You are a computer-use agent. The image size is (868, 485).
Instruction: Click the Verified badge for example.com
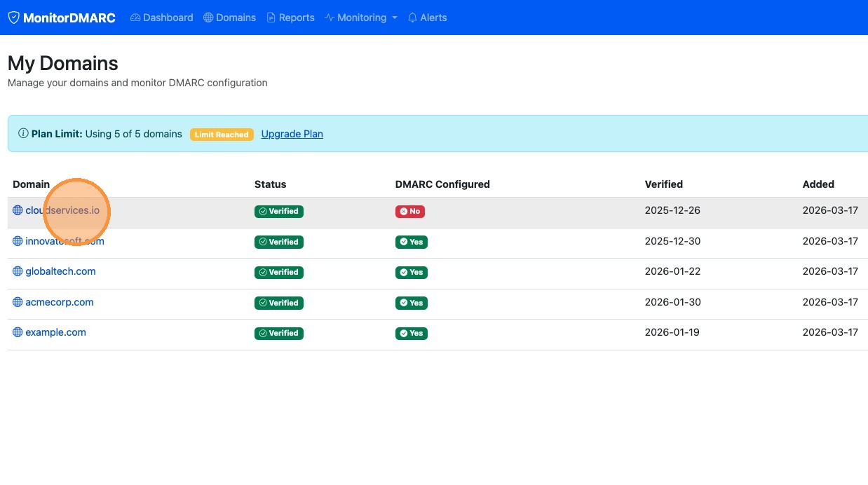(x=279, y=333)
